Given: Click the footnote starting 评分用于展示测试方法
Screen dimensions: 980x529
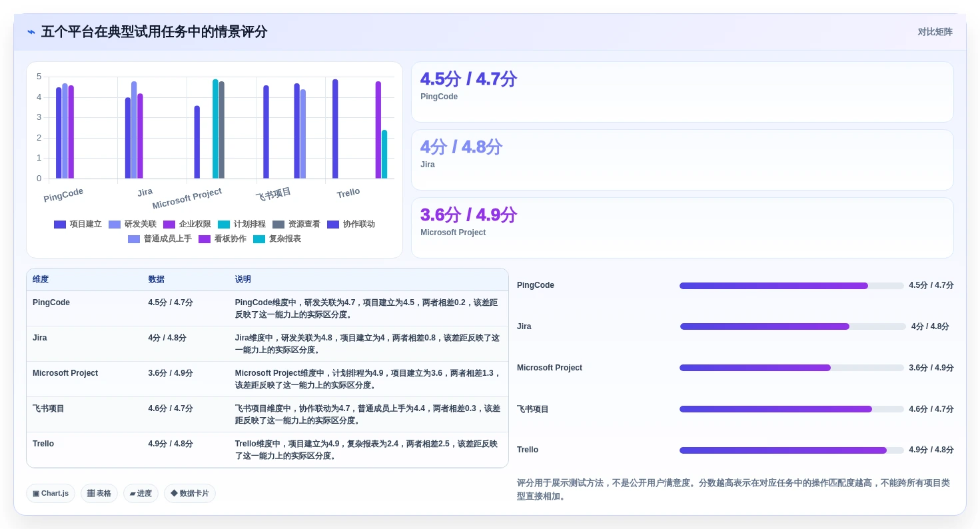Looking at the screenshot, I should [734, 490].
